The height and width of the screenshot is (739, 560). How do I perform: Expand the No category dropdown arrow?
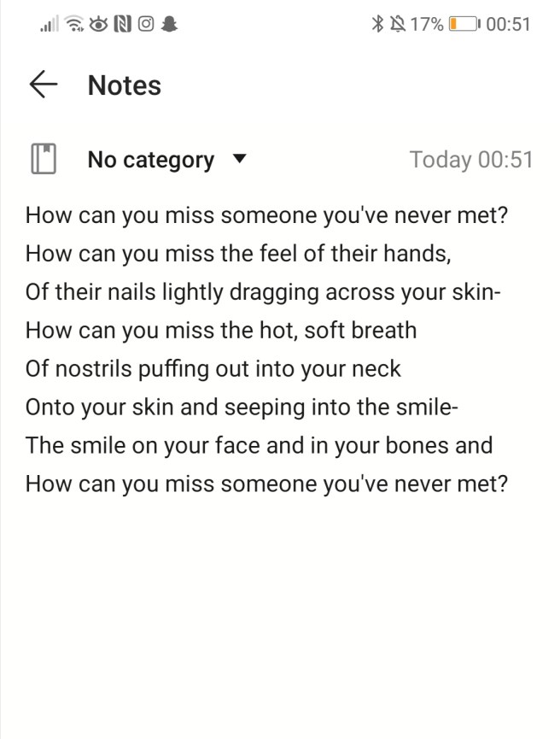tap(239, 159)
